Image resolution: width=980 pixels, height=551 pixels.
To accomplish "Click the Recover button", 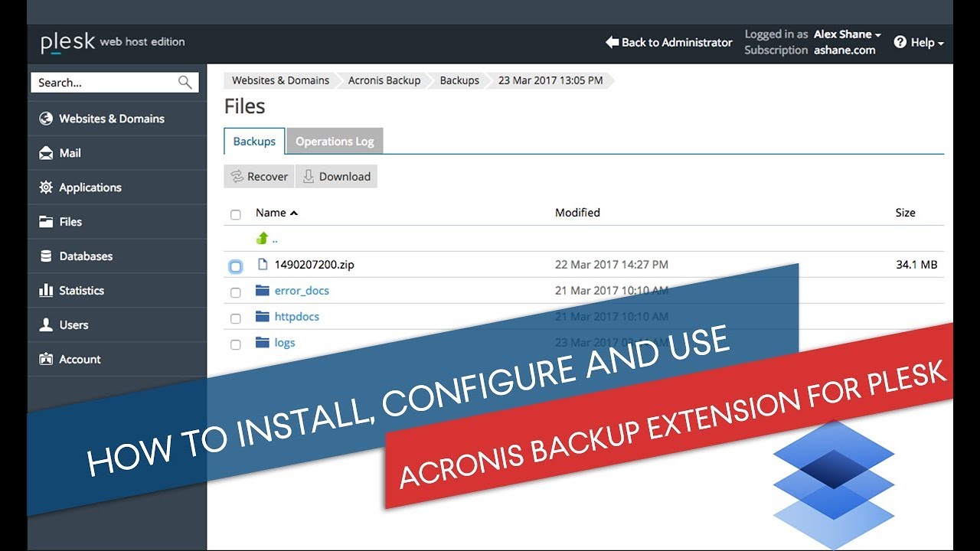I will [259, 177].
